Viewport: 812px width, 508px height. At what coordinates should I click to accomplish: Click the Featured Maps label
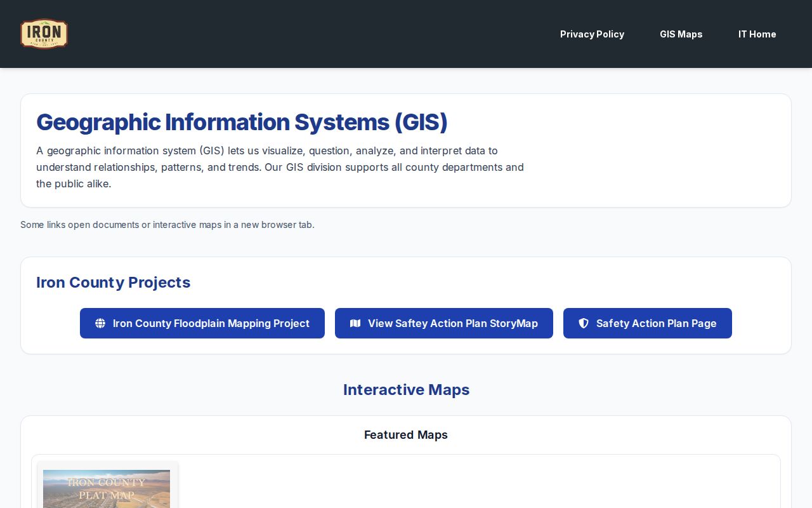click(x=406, y=435)
